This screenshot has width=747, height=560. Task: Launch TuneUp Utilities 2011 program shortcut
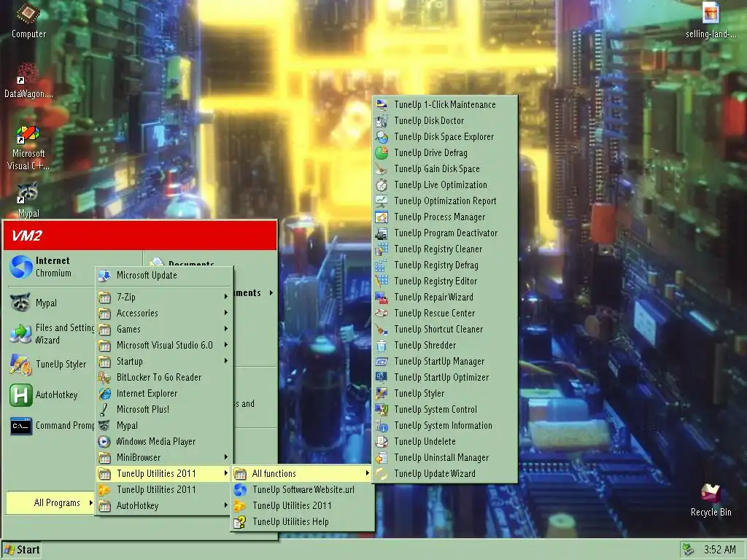(164, 490)
